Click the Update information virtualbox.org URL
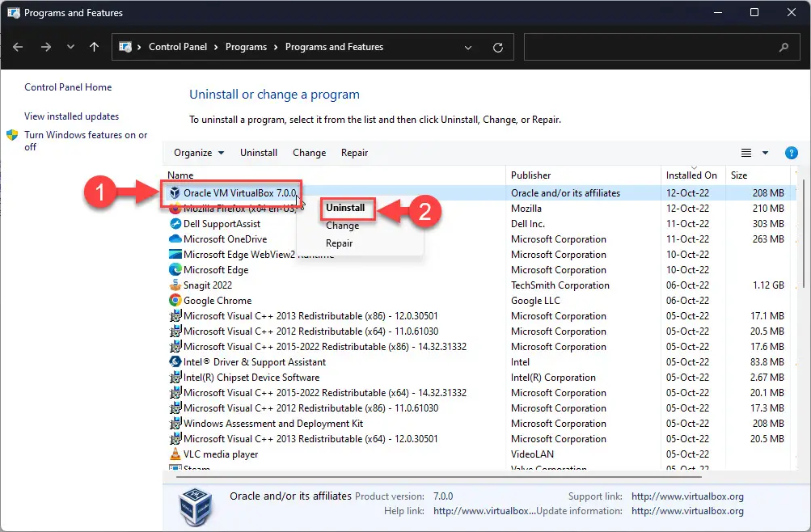811x532 pixels. coord(687,511)
